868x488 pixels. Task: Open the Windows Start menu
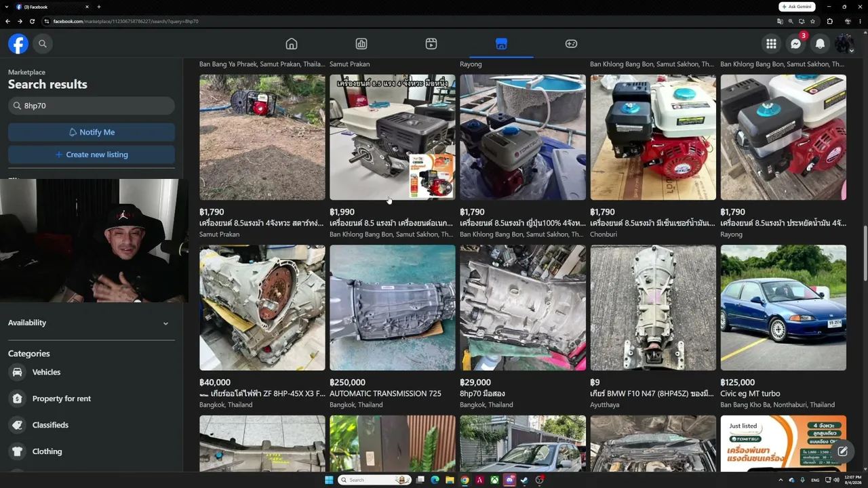click(x=329, y=480)
